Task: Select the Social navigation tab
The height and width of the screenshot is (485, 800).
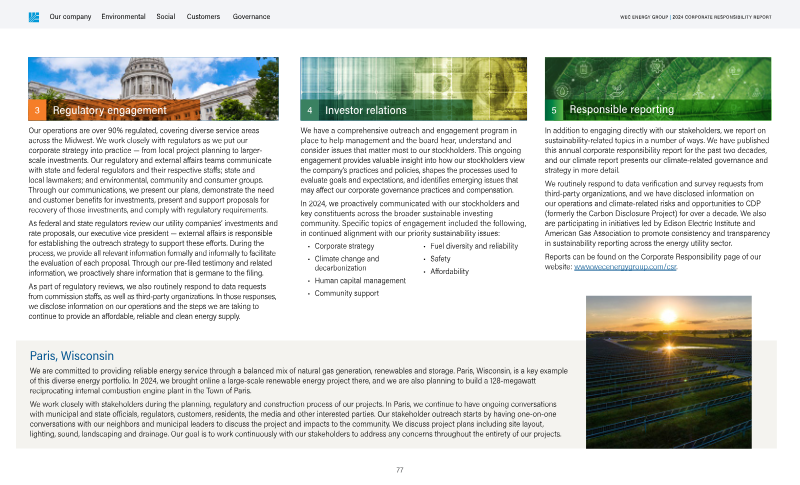Action: tap(166, 17)
